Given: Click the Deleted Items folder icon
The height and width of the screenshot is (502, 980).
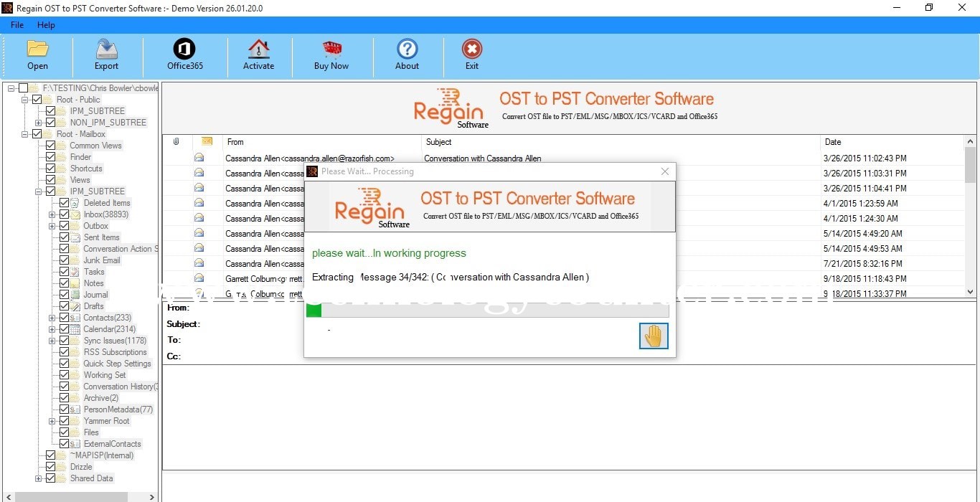Looking at the screenshot, I should tap(75, 203).
